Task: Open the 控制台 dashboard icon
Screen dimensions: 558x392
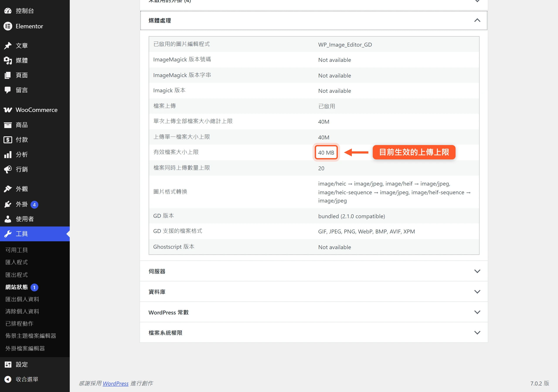Action: pos(8,11)
